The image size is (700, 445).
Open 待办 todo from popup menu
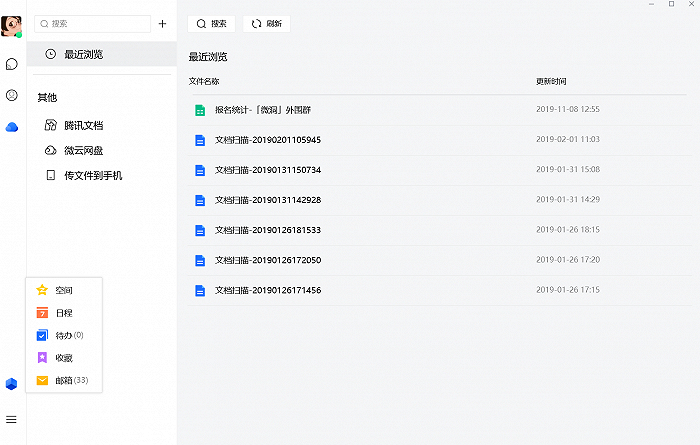tap(64, 335)
